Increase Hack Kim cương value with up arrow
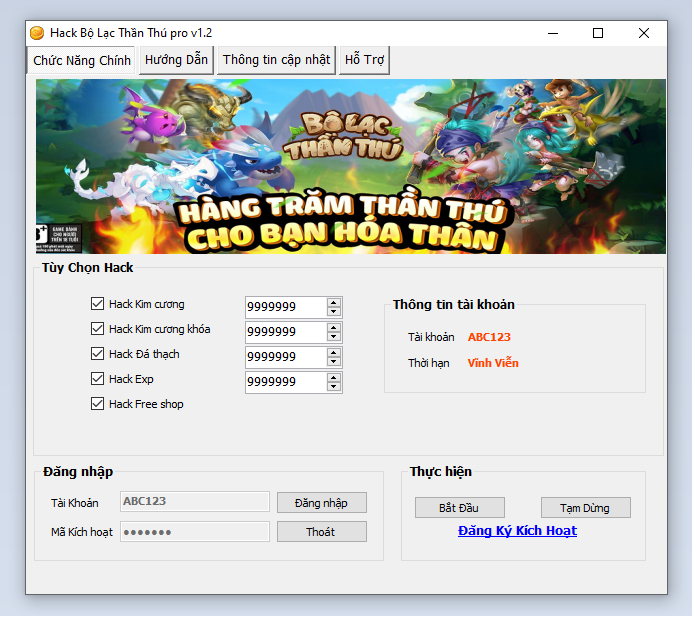 [334, 302]
